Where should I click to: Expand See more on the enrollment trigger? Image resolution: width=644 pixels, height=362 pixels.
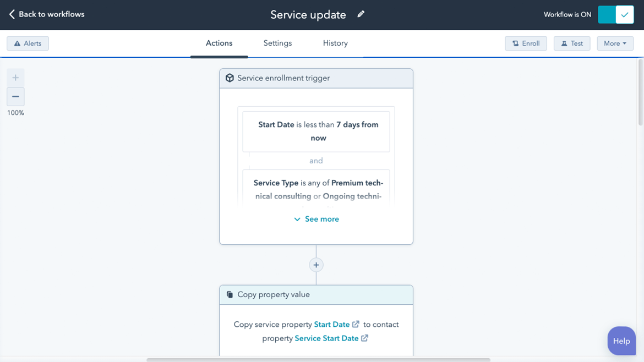316,219
